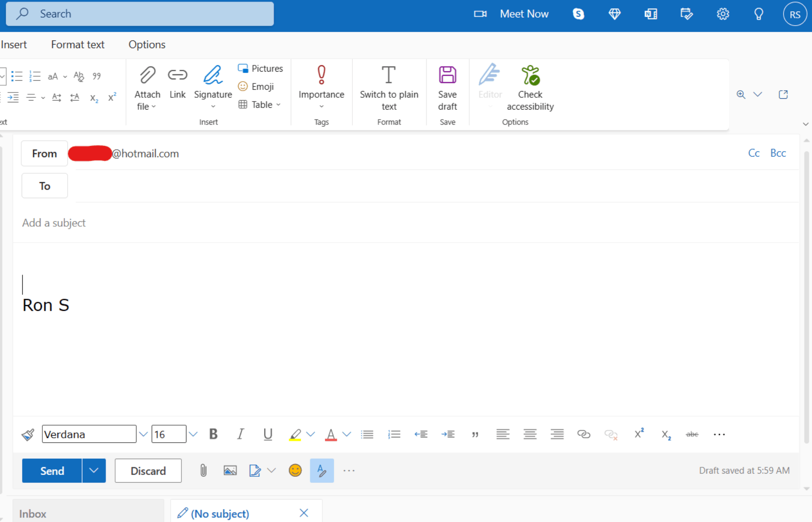Open Settings gear in the top bar
This screenshot has width=812, height=522.
(722, 14)
